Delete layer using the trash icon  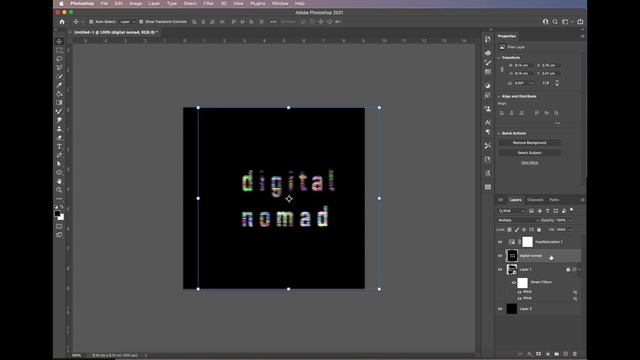[575, 354]
